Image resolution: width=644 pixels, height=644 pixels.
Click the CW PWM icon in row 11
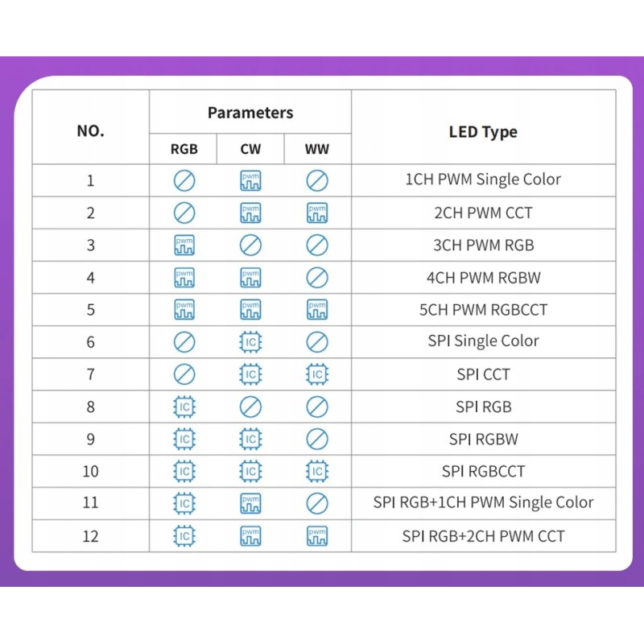pos(250,503)
